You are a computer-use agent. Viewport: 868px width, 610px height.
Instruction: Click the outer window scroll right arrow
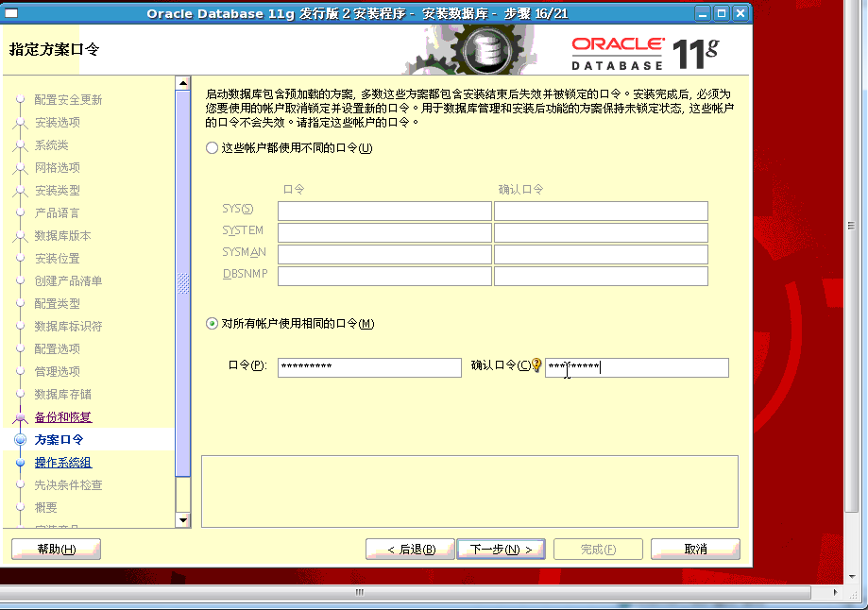click(835, 592)
